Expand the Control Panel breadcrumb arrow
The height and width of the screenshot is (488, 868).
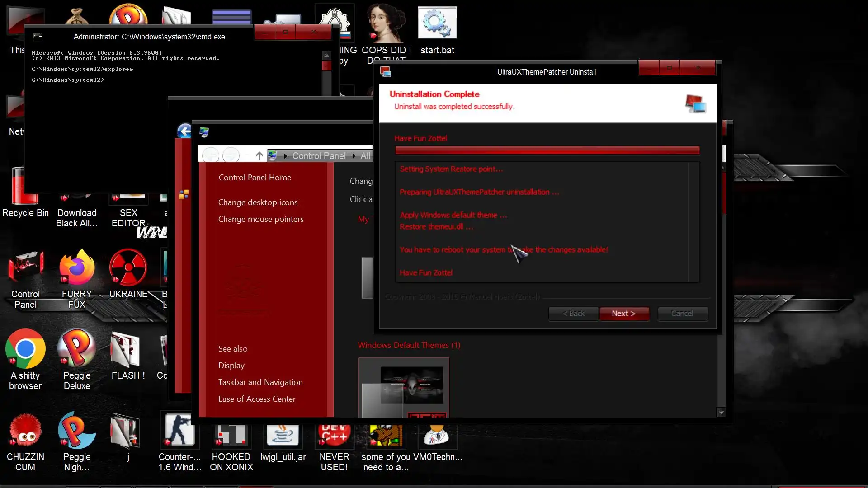point(354,156)
